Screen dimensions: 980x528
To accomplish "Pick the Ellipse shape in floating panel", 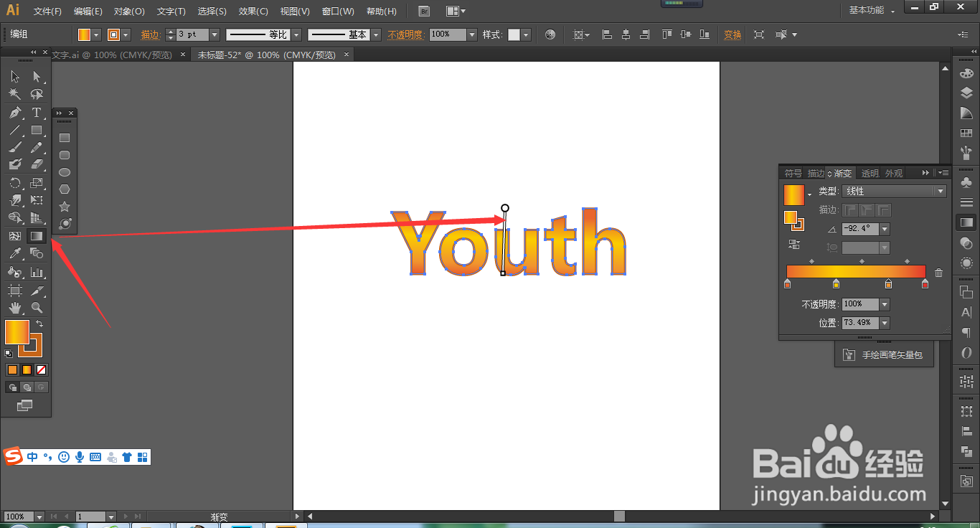I will click(65, 172).
